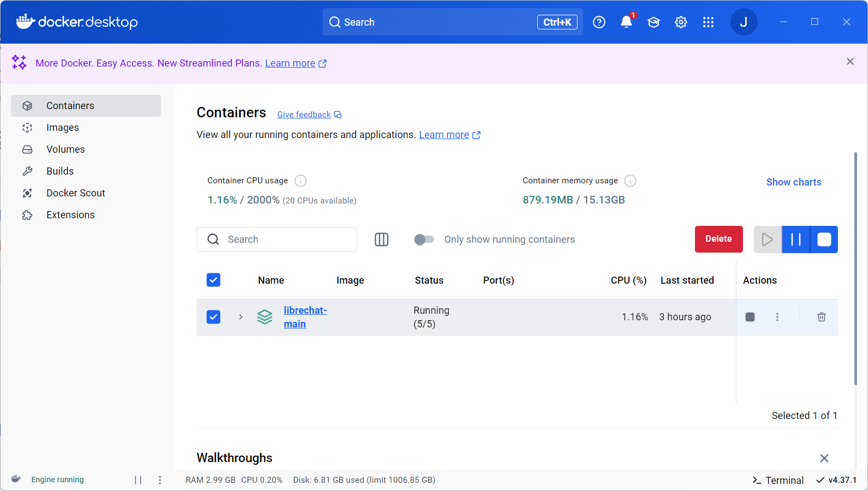Image resolution: width=868 pixels, height=491 pixels.
Task: Click the Port(s) column header
Action: (x=498, y=280)
